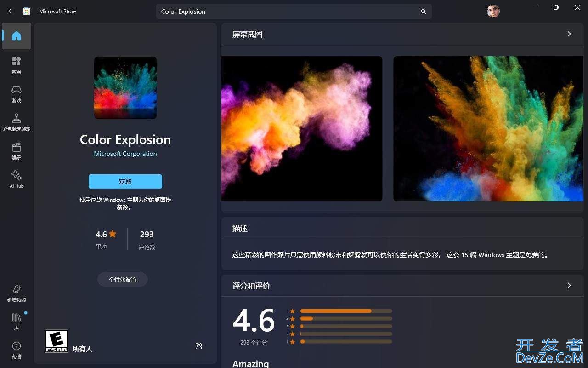This screenshot has width=588, height=368.
Task: Expand the 评分和评价 section chevron
Action: 569,286
